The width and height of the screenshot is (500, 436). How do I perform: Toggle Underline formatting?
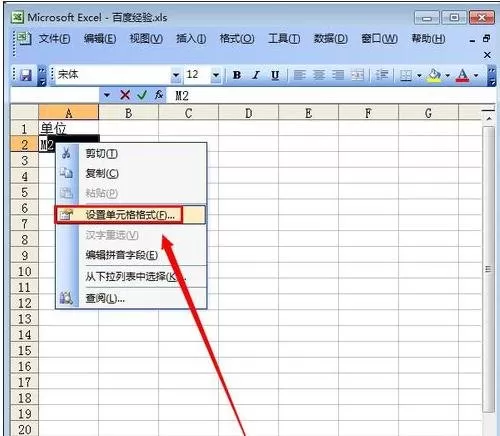pyautogui.click(x=275, y=75)
